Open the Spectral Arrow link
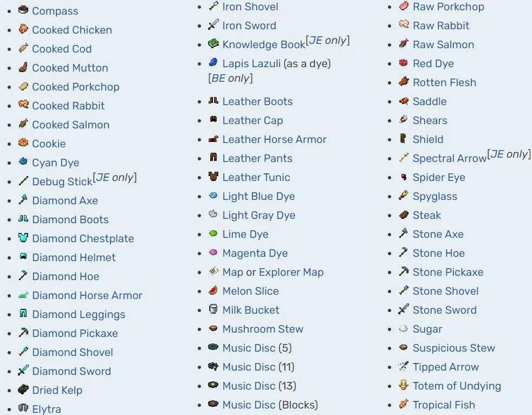 coord(449,159)
